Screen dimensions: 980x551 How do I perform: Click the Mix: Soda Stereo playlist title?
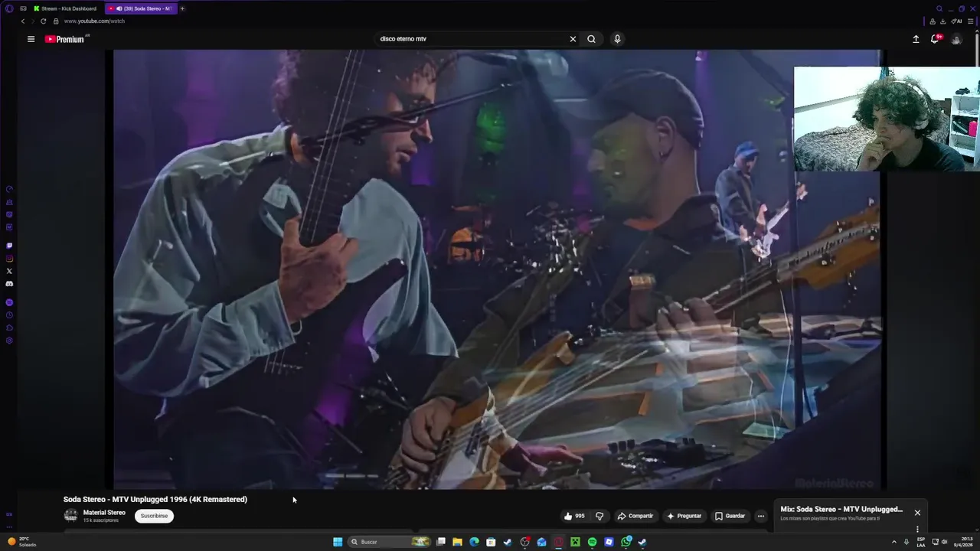click(841, 509)
